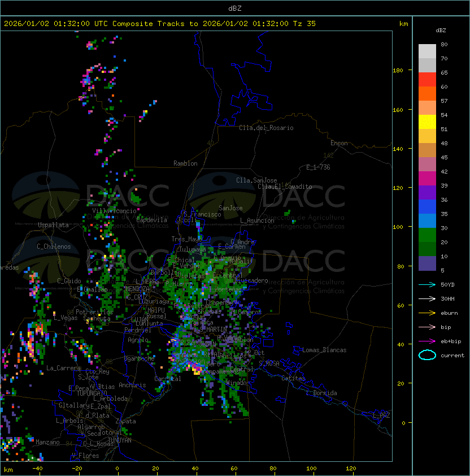Screen dimensions: 470x476
Task: Click the La_Carrera place label
Action: (x=63, y=369)
